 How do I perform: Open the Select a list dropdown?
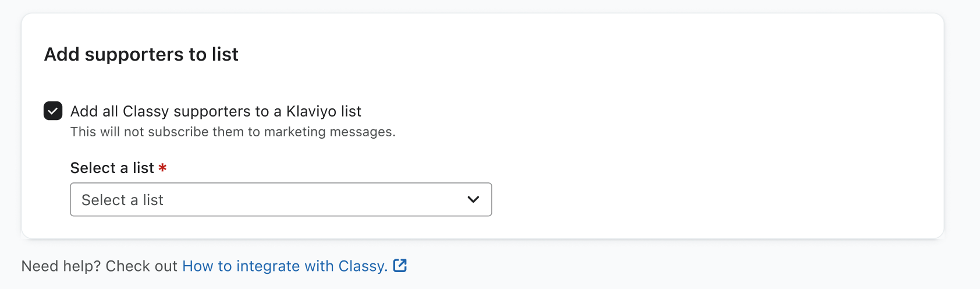click(x=280, y=200)
